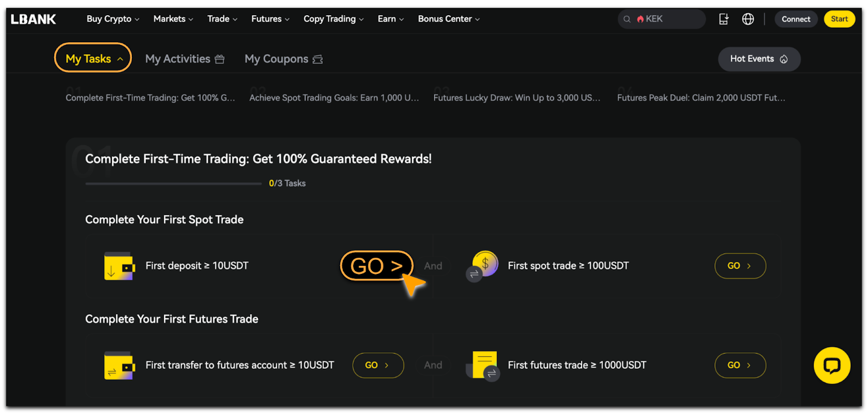Click the first futures trade document icon
868x415 pixels.
(483, 366)
